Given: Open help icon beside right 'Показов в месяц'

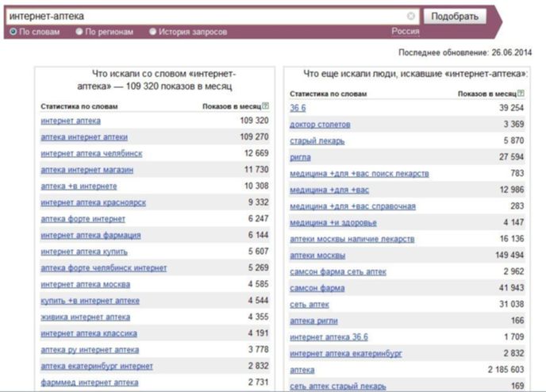Looking at the screenshot, I should (521, 93).
